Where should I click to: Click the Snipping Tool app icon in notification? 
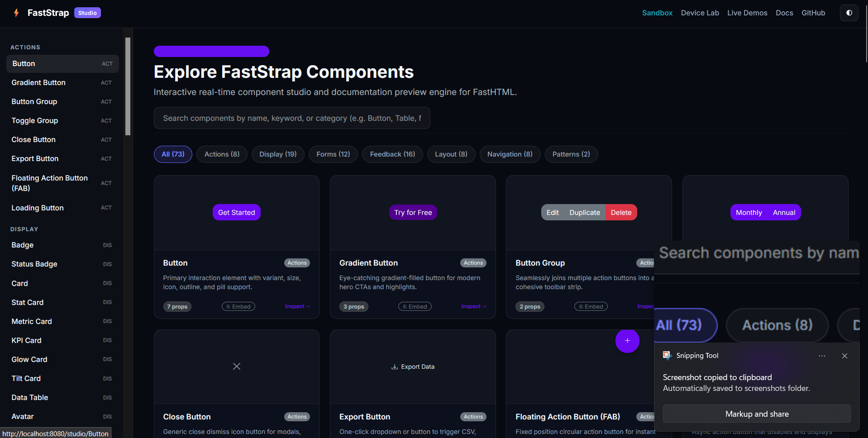667,356
